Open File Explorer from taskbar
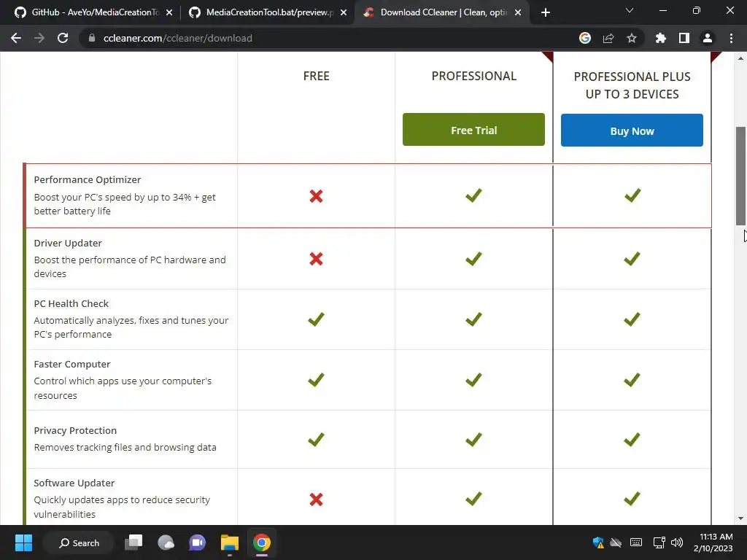 click(x=230, y=542)
